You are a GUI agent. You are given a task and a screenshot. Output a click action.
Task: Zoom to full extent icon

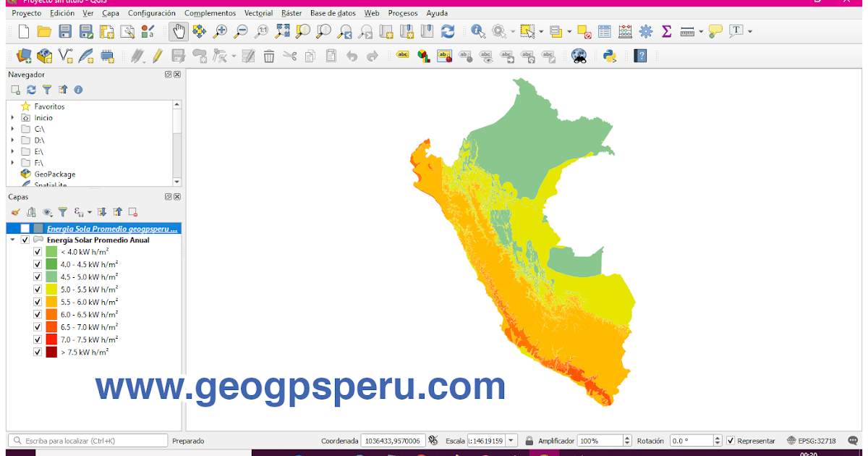pyautogui.click(x=283, y=31)
